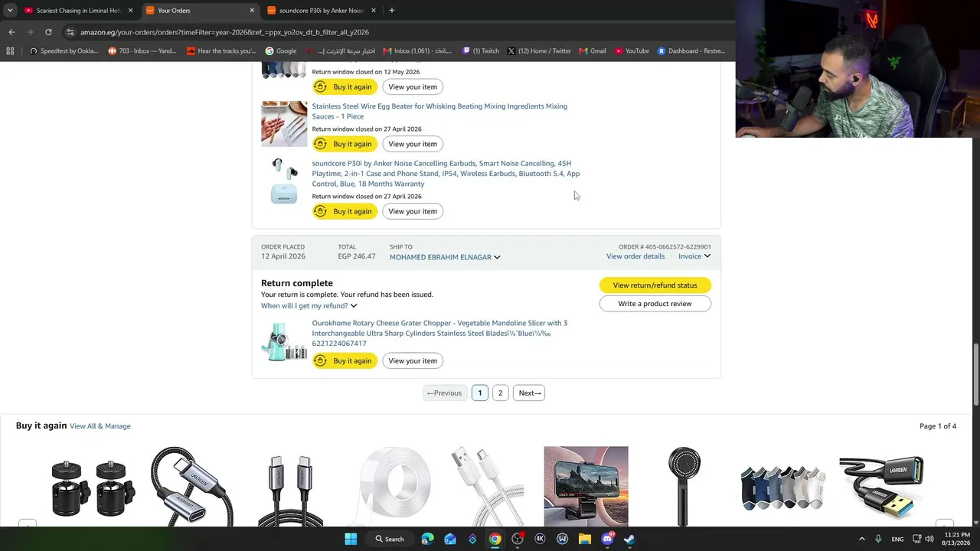The height and width of the screenshot is (551, 980).
Task: Go back using the browser back arrow
Action: pos(11,32)
